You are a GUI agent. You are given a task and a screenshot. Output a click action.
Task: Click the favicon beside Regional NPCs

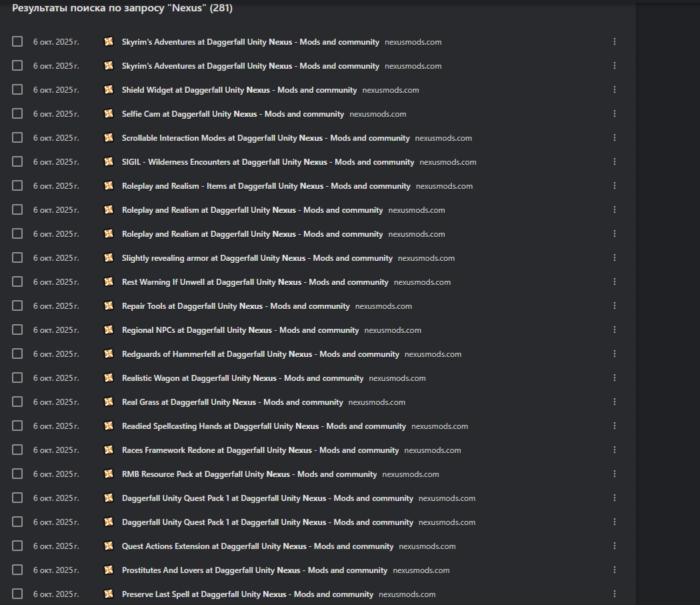109,330
